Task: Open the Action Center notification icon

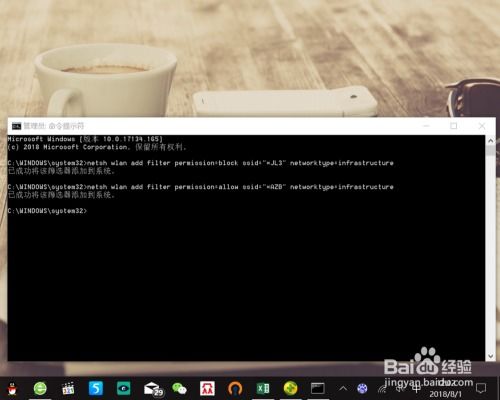Action: pyautogui.click(x=481, y=389)
